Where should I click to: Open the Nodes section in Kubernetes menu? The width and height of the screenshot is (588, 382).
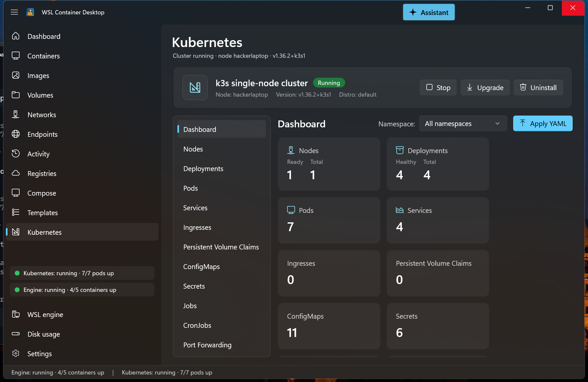pyautogui.click(x=221, y=149)
